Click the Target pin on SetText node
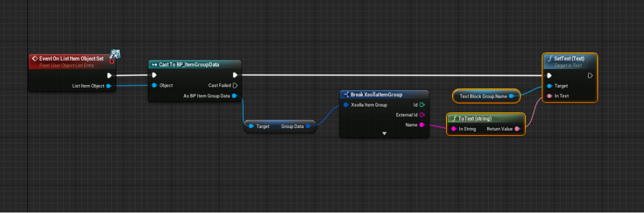 click(x=549, y=86)
